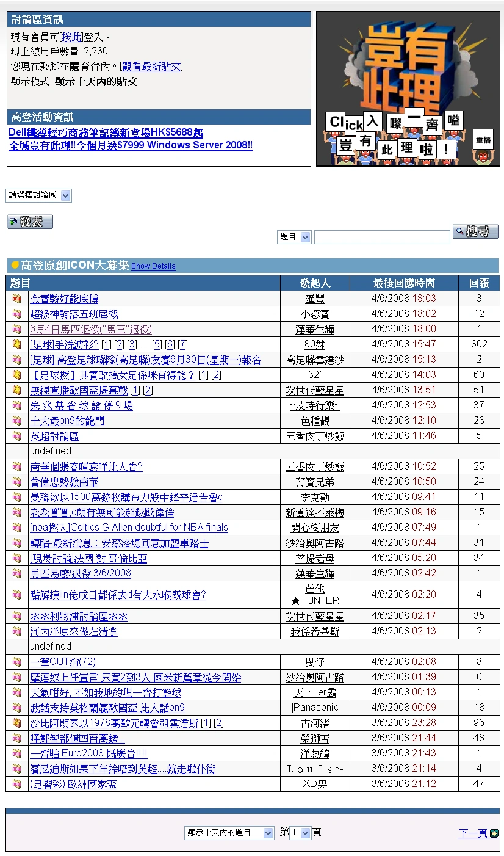Click the icon beside 轉貼:最新消息 thread
504x856 pixels.
16,543
